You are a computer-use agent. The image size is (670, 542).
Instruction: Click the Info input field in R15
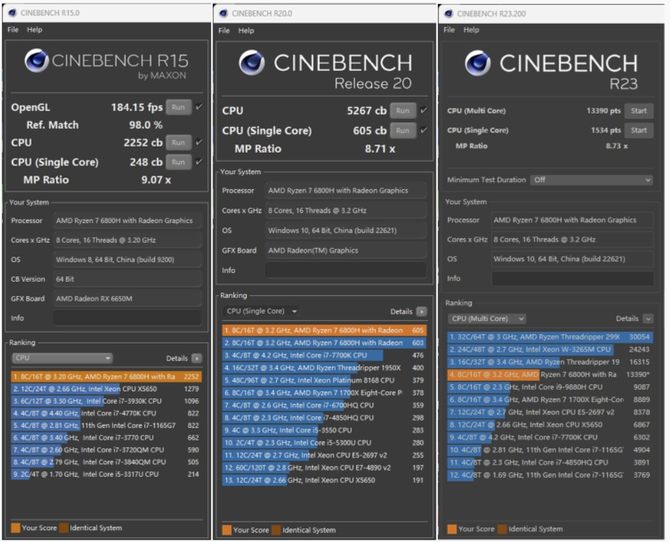127,318
